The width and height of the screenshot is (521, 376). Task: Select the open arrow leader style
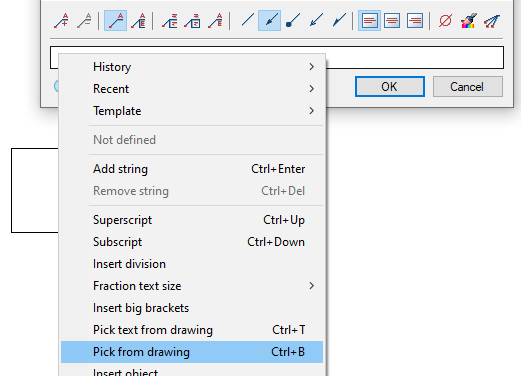pyautogui.click(x=316, y=21)
